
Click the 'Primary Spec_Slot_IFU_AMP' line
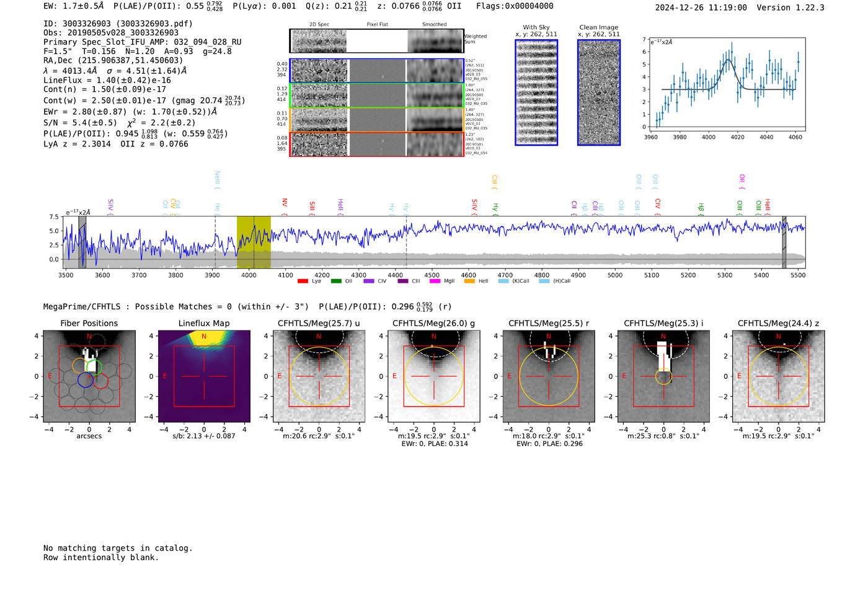click(143, 42)
